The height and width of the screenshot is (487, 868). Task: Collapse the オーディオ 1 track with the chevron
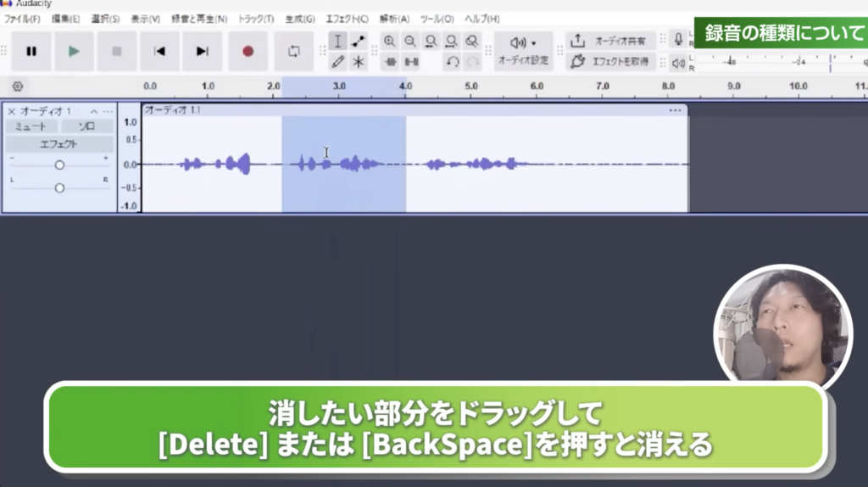95,112
